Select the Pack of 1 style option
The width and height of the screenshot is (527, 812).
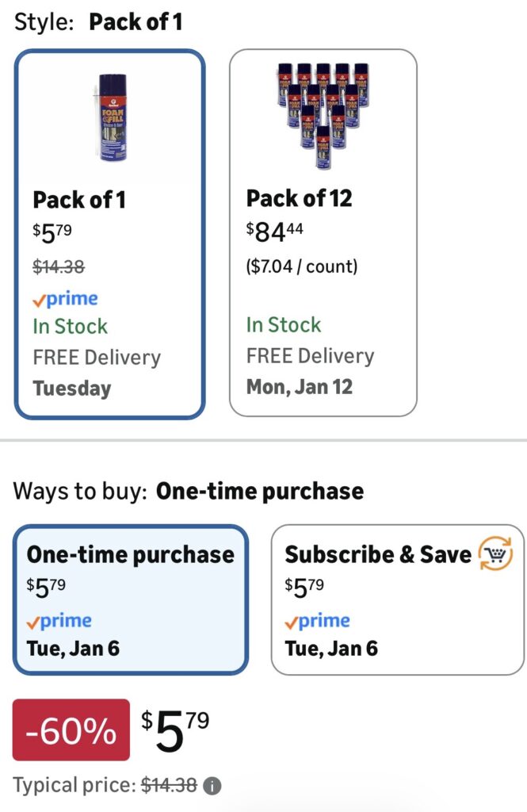pyautogui.click(x=110, y=233)
